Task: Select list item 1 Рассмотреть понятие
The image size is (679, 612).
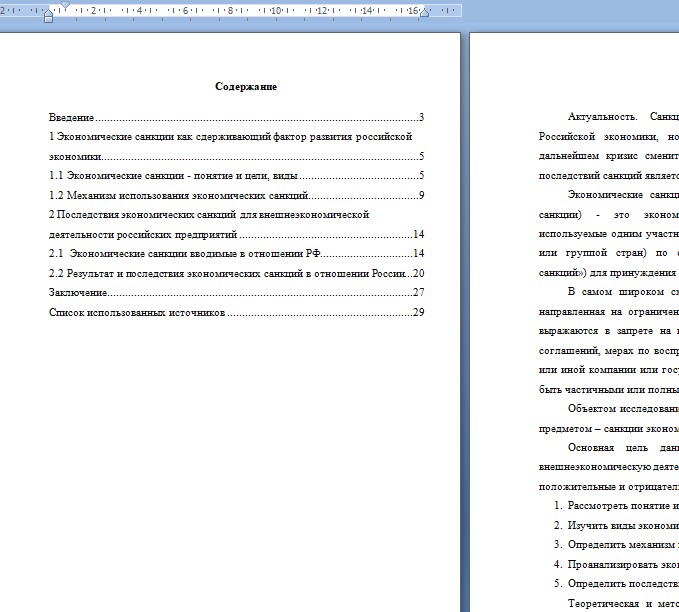Action: pyautogui.click(x=622, y=506)
